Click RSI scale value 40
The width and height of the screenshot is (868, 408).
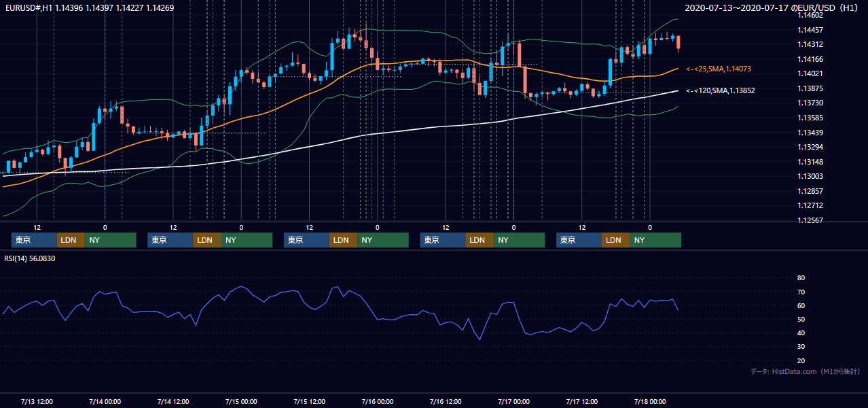[x=801, y=333]
